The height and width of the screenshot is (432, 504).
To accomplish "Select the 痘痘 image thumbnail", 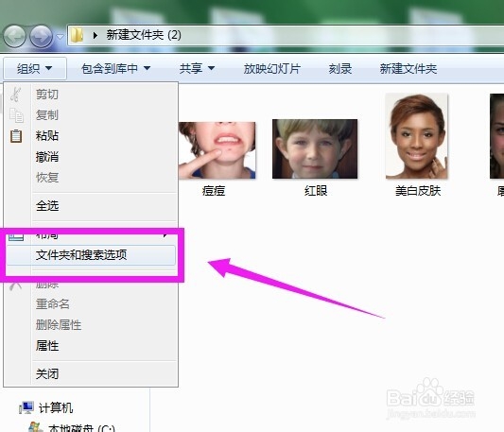I will (x=217, y=150).
